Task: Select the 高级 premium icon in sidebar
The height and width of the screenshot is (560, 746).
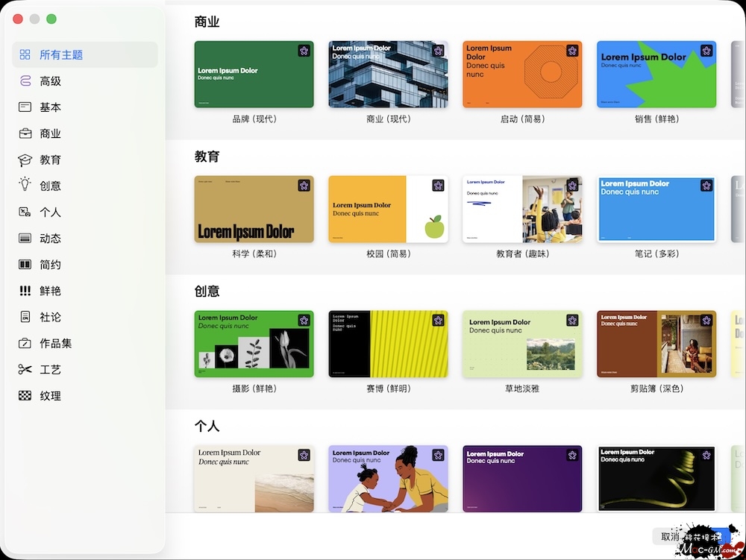Action: tap(25, 81)
